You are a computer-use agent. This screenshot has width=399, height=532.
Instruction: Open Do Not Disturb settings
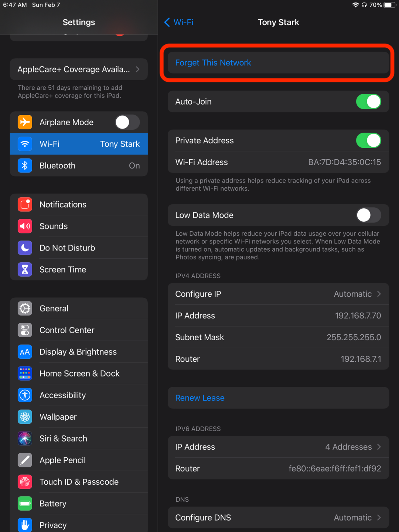[x=79, y=248]
